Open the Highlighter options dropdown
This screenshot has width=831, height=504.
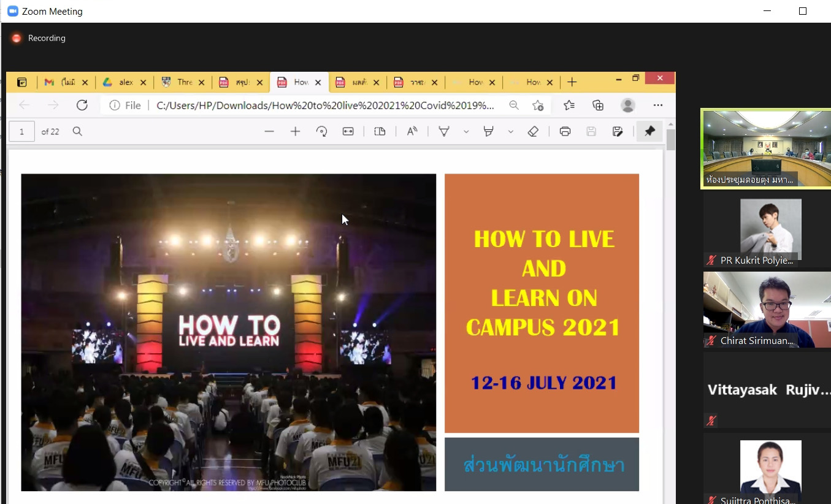511,131
